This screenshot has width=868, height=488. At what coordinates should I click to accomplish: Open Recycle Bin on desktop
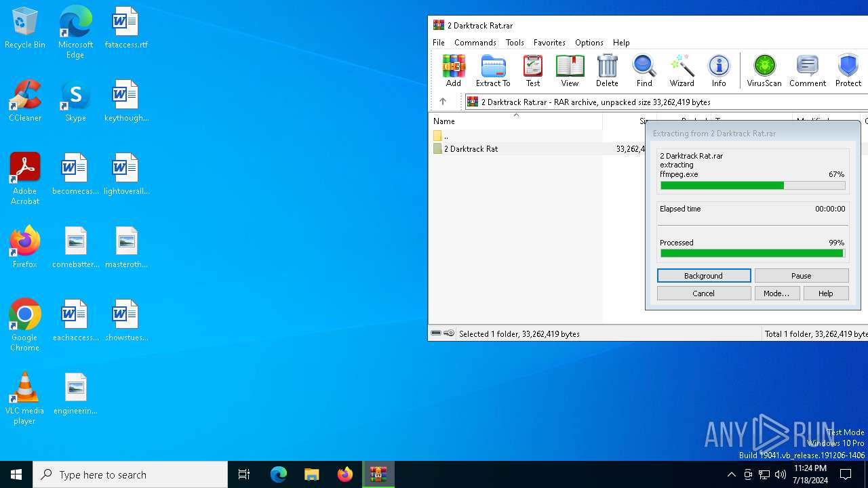[x=25, y=28]
